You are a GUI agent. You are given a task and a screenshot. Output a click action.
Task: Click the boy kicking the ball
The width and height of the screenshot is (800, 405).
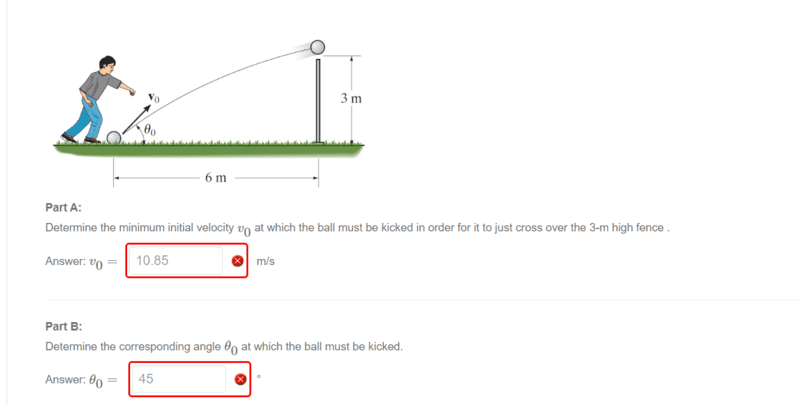[x=93, y=100]
